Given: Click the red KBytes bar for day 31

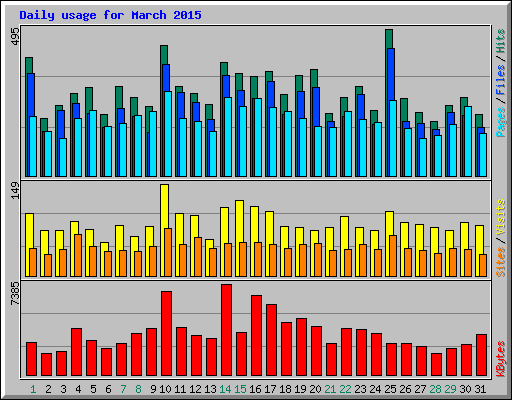Looking at the screenshot, I should click(481, 355).
